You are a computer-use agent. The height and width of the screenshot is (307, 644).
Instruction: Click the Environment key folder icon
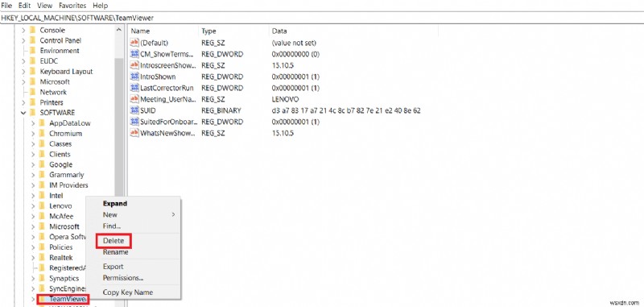pyautogui.click(x=32, y=51)
